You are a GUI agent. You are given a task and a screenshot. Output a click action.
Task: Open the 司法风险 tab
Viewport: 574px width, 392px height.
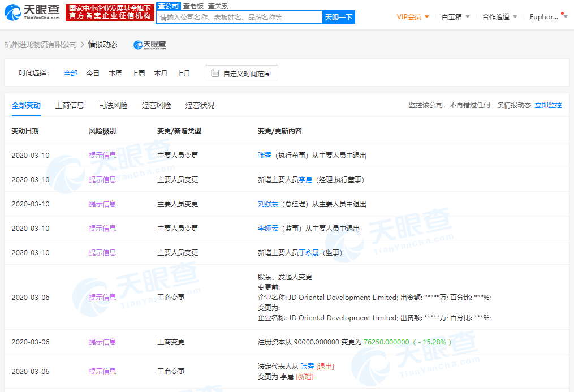point(113,105)
